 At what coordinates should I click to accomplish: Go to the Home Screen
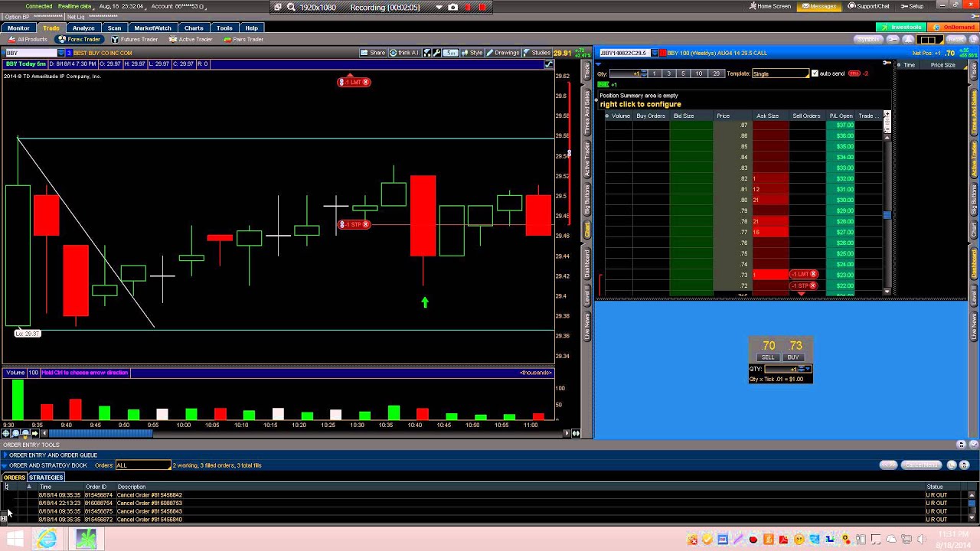coord(770,6)
